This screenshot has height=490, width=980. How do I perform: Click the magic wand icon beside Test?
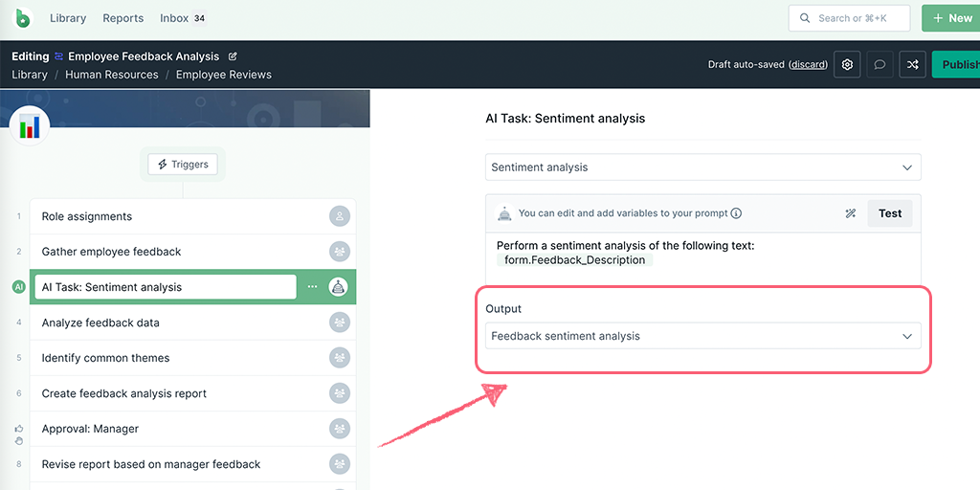click(x=850, y=213)
